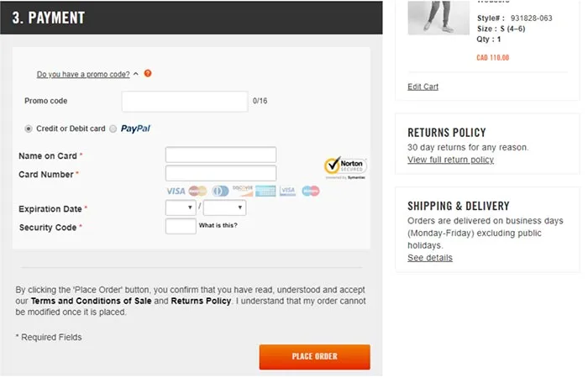Image resolution: width=588 pixels, height=378 pixels.
Task: Click the 'What is this?' security code link
Action: click(x=218, y=225)
